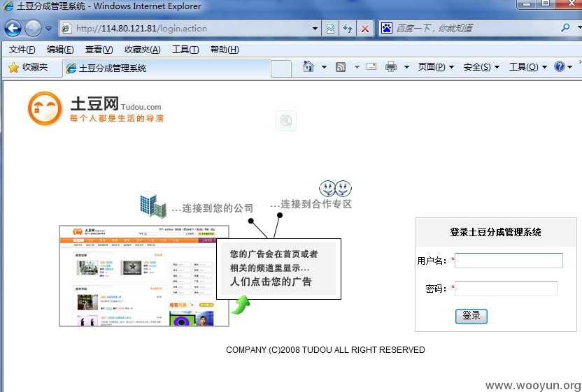Expand the Home button dropdown arrow
582x392 pixels.
tap(324, 67)
